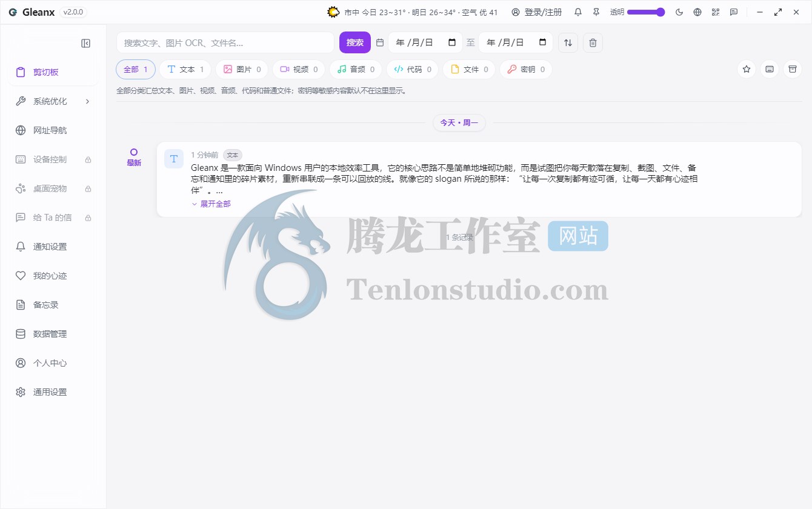Adjust the 透明 transparency slider

click(646, 12)
